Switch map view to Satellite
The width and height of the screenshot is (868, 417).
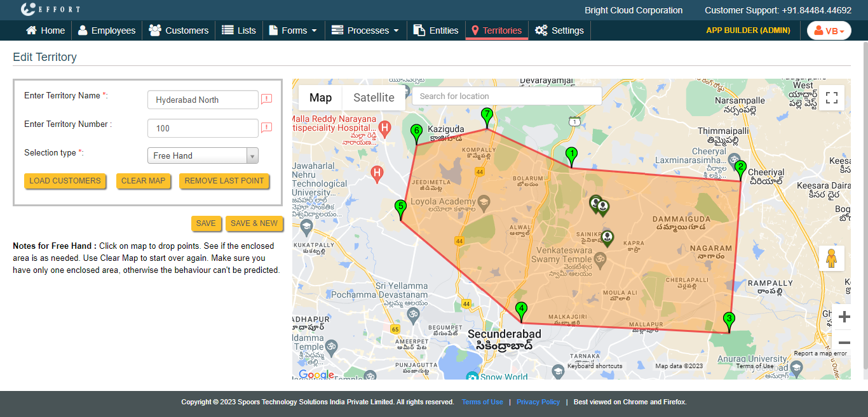374,98
